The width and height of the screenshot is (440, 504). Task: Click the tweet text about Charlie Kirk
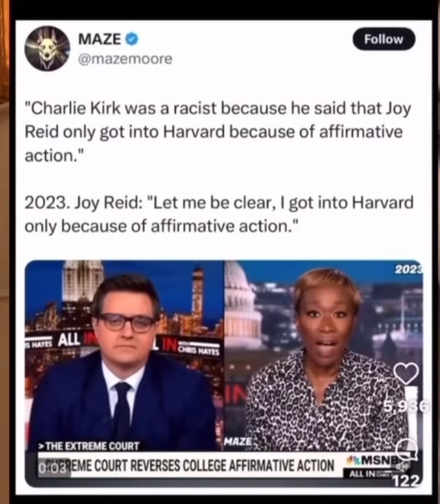[218, 132]
